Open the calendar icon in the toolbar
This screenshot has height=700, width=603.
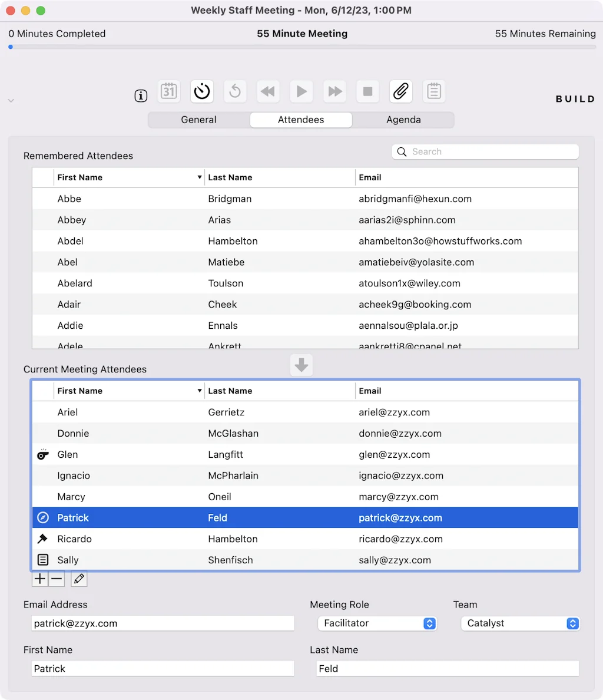169,91
